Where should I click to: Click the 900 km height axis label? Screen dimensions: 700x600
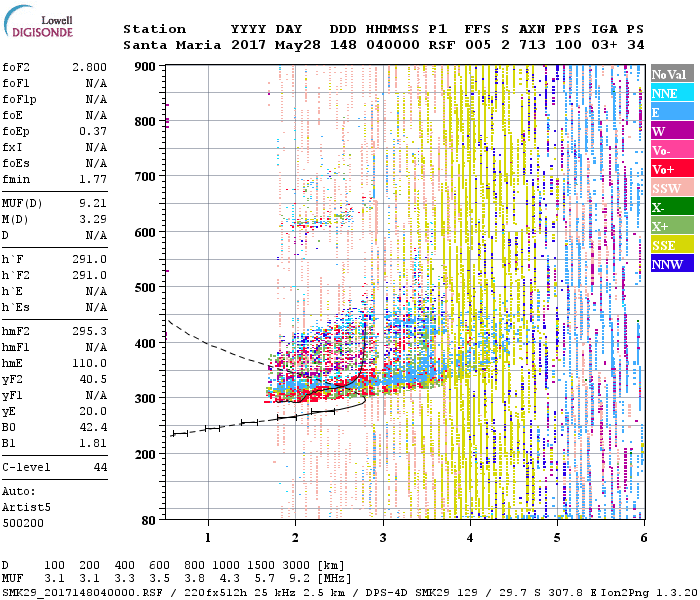145,67
